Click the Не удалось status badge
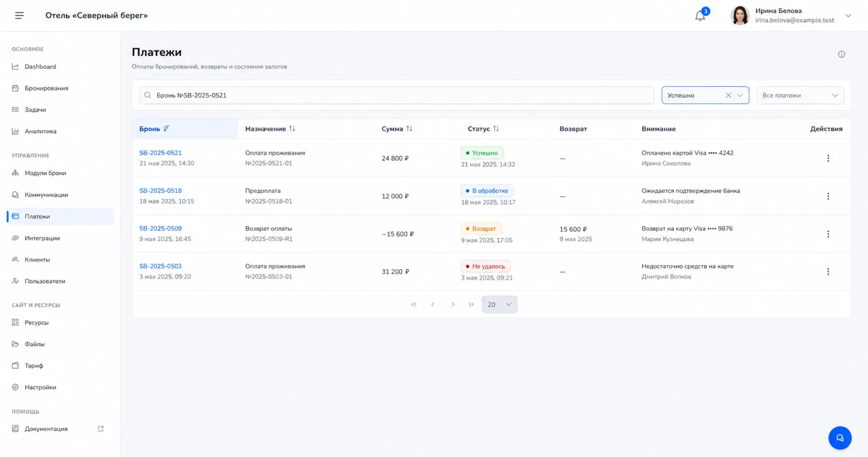Screen dimensions: 868x457 click(485, 266)
